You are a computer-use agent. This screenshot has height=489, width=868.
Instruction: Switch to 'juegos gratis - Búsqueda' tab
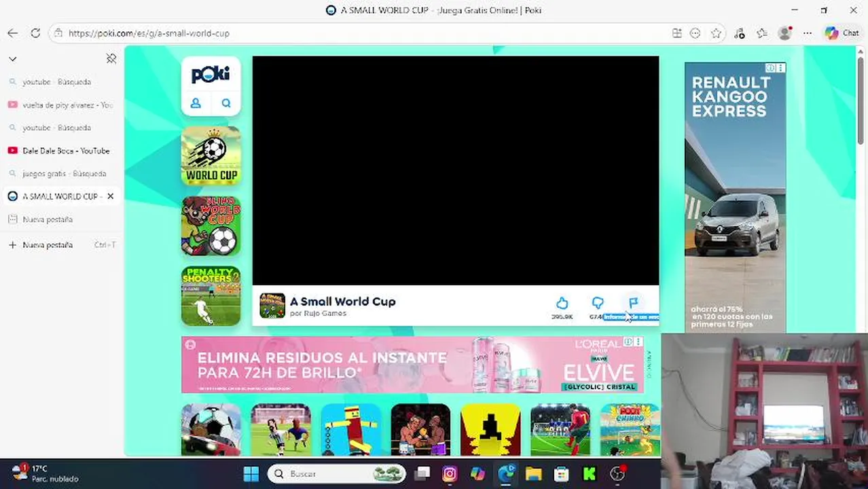coord(61,173)
